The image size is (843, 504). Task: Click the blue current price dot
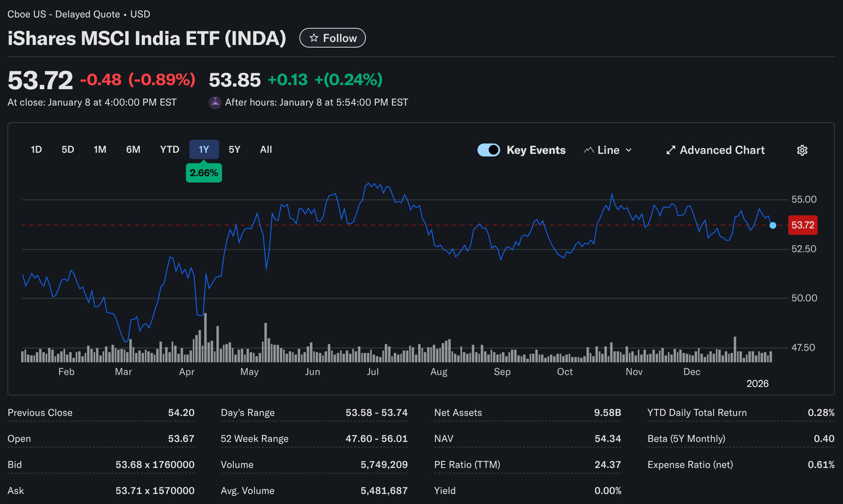click(x=773, y=225)
